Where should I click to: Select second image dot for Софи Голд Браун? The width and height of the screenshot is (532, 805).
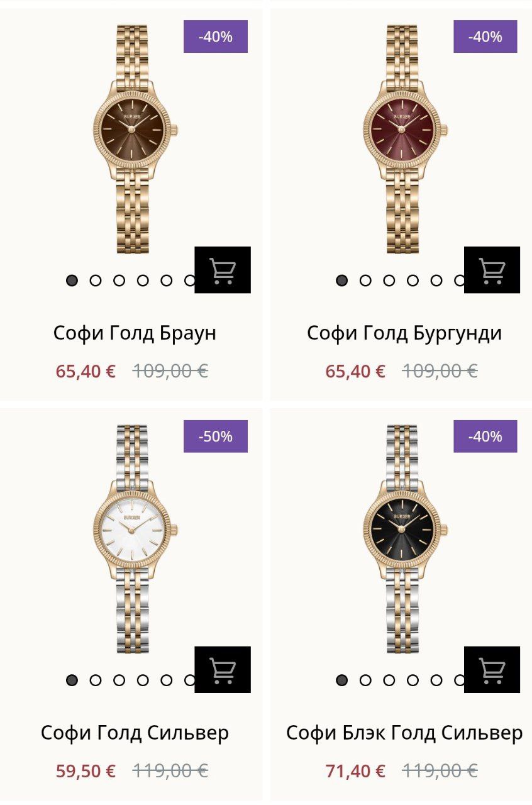click(x=96, y=280)
